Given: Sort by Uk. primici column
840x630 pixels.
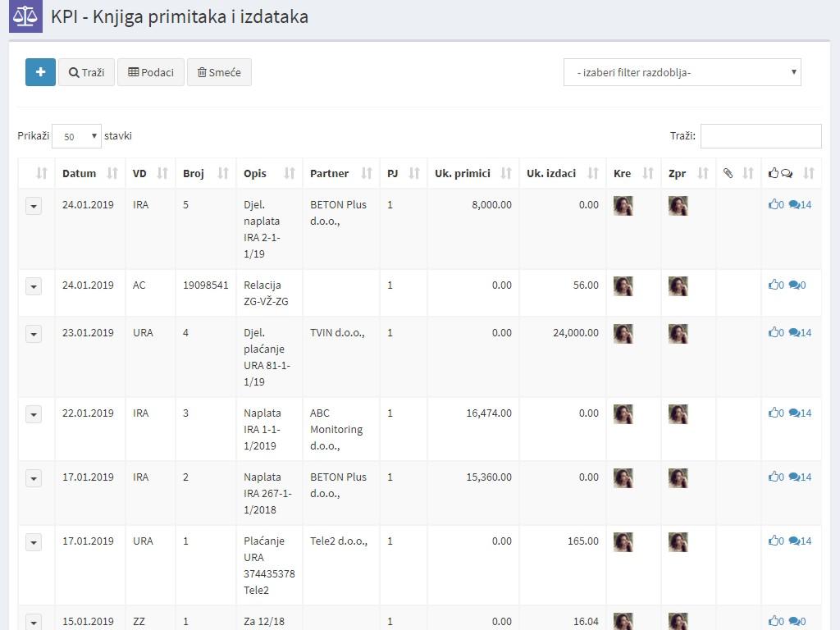Looking at the screenshot, I should coord(473,173).
